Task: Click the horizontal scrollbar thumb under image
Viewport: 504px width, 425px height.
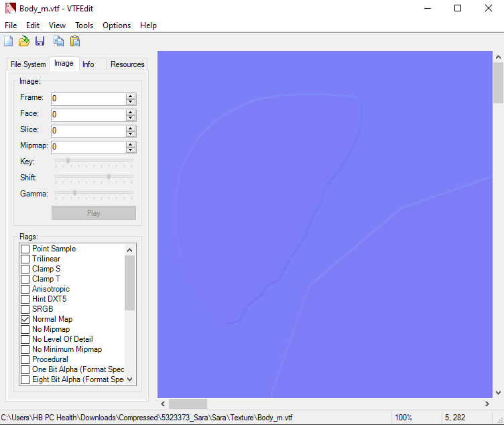Action: pos(188,404)
